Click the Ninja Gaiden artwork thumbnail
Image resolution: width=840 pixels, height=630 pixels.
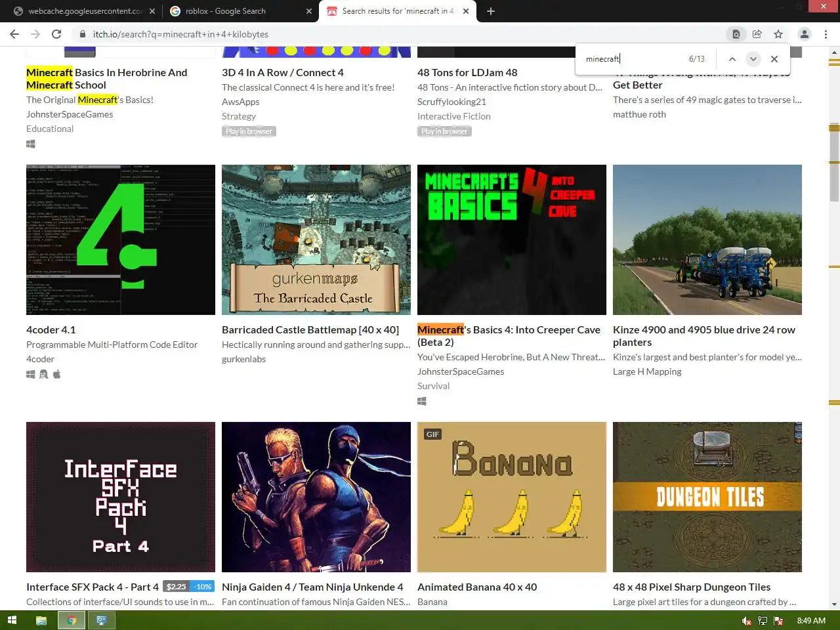pos(316,497)
